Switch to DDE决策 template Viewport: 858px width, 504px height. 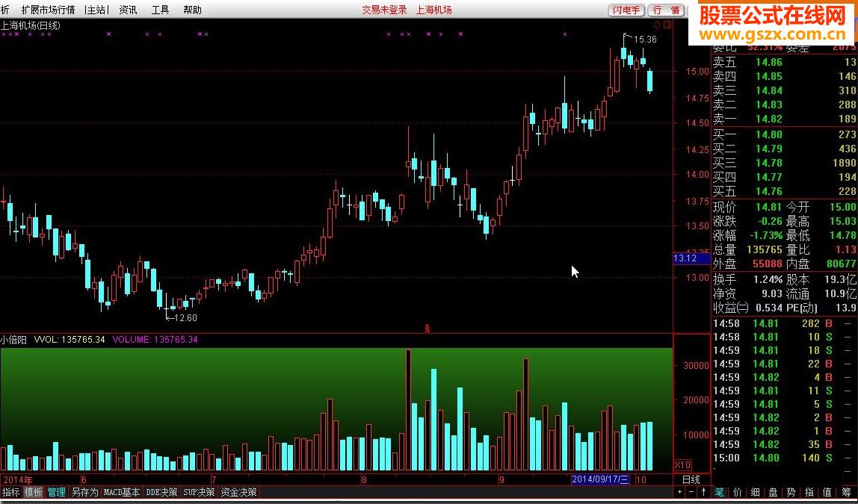coord(162,493)
